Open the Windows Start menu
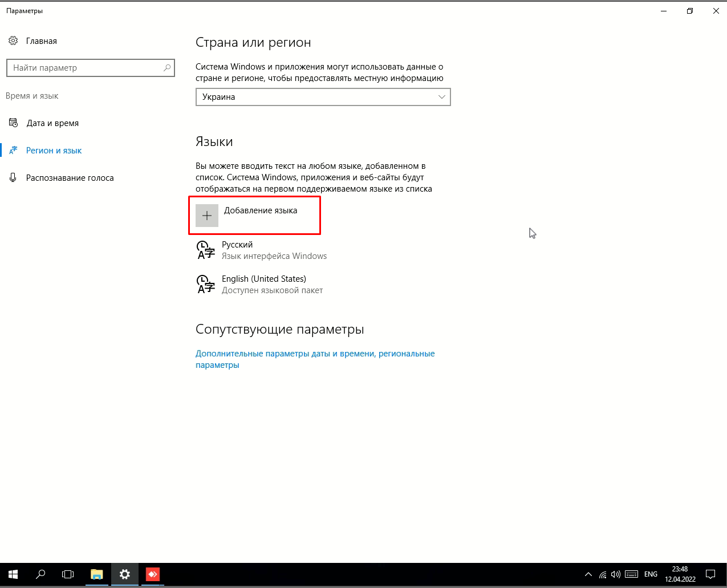Image resolution: width=727 pixels, height=588 pixels. coord(13,574)
